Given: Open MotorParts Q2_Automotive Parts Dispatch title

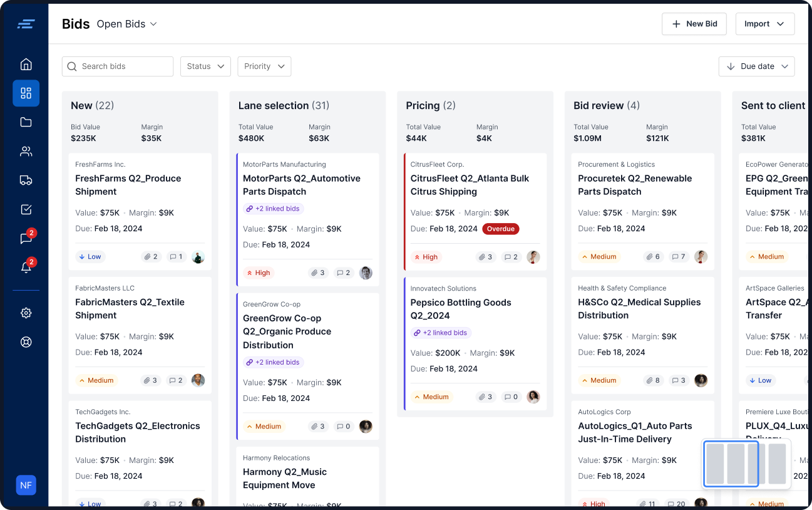Looking at the screenshot, I should point(302,185).
